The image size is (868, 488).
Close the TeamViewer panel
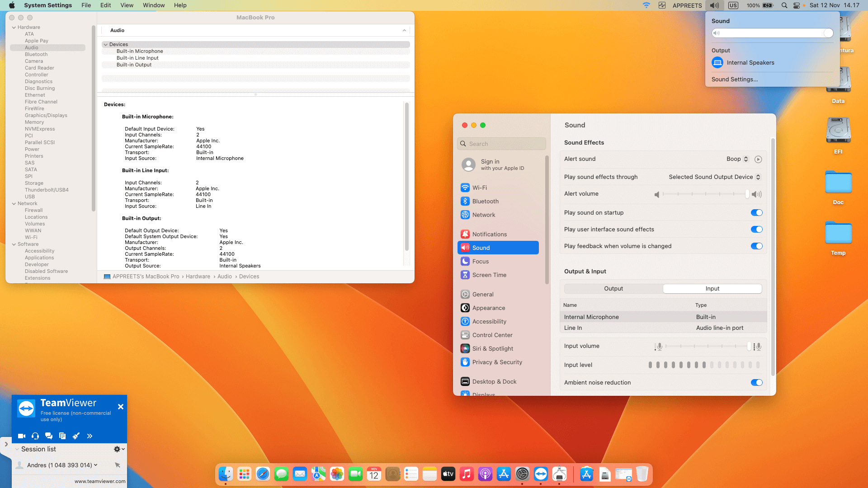coord(121,407)
